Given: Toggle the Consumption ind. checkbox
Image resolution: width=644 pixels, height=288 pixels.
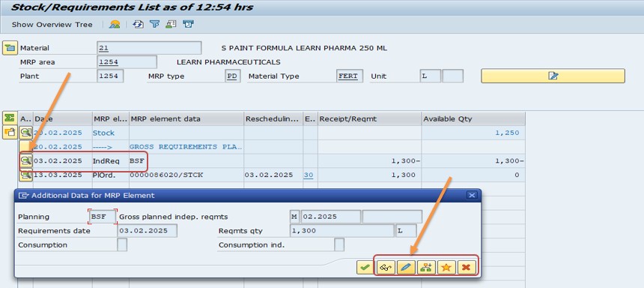Looking at the screenshot, I should click(x=339, y=244).
